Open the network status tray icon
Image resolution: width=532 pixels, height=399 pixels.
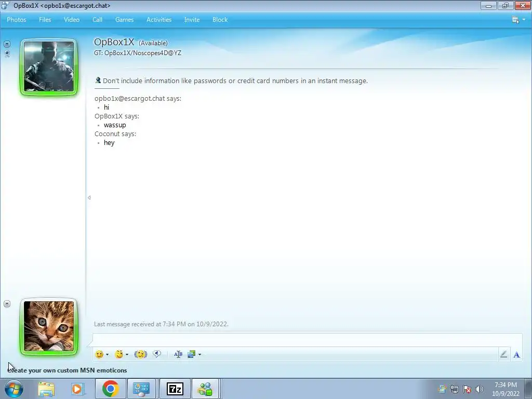454,389
